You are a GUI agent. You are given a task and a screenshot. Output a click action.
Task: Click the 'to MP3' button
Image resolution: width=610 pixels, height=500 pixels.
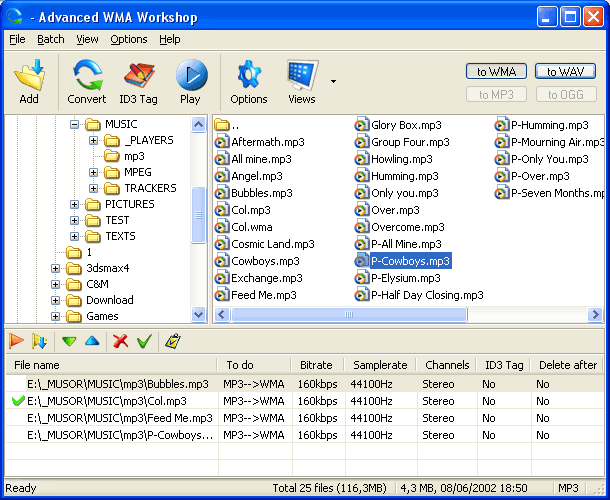click(496, 95)
